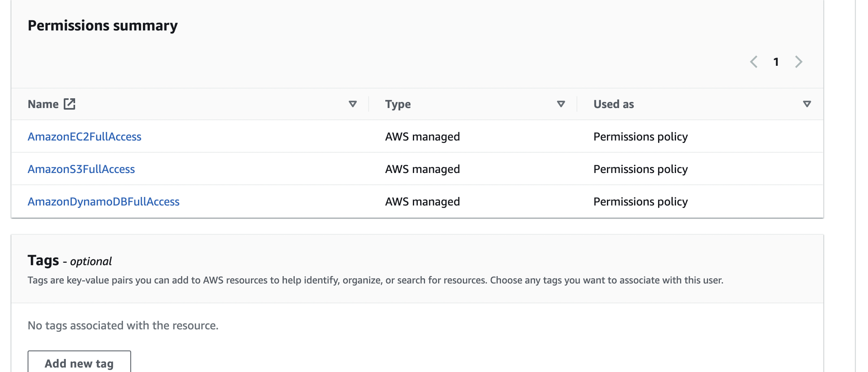This screenshot has width=868, height=372.
Task: Open the AmazonDynamoDBFullAccess policy
Action: pyautogui.click(x=104, y=201)
